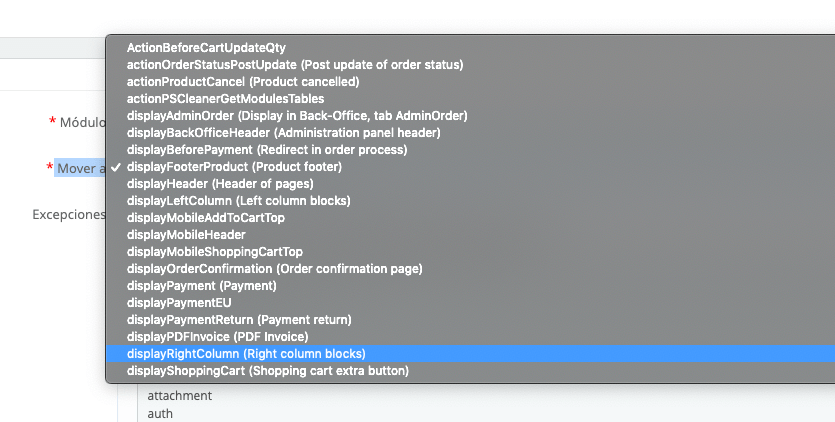Click checked displayFooterProduct option
Viewport: 835px width, 422px height.
coord(471,167)
